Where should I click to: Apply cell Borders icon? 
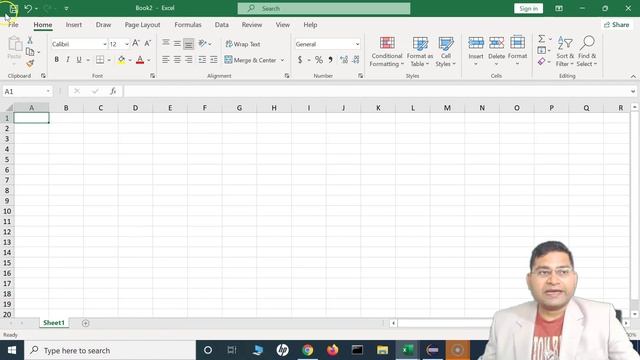tap(100, 60)
